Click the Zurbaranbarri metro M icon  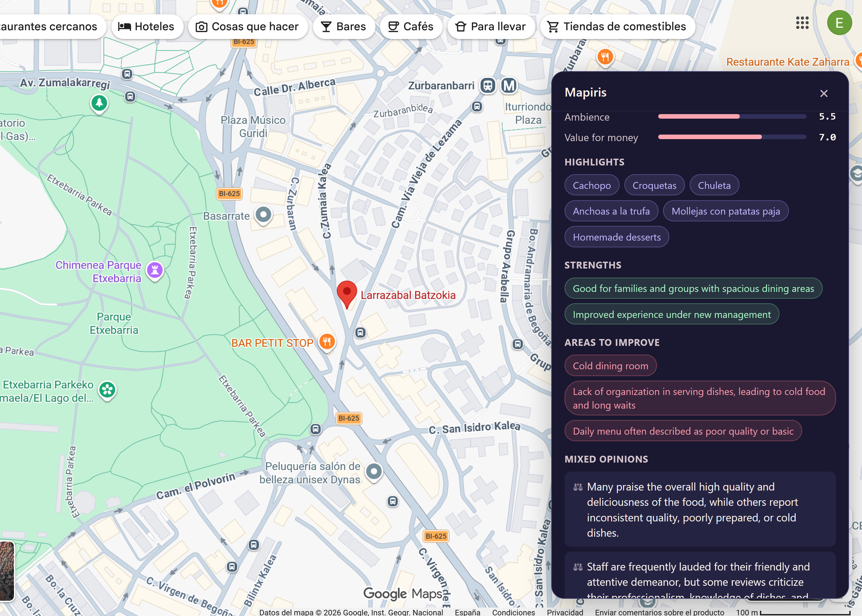509,86
